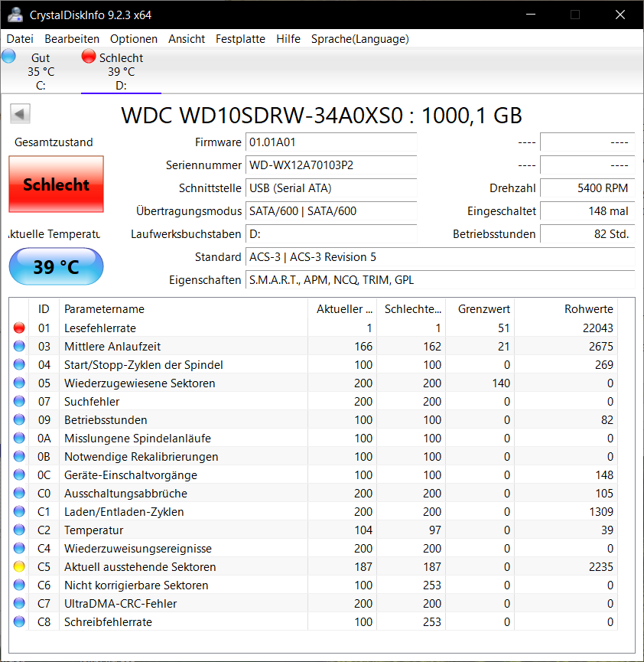The image size is (644, 662).
Task: Open the Festplatte menu
Action: coord(241,39)
